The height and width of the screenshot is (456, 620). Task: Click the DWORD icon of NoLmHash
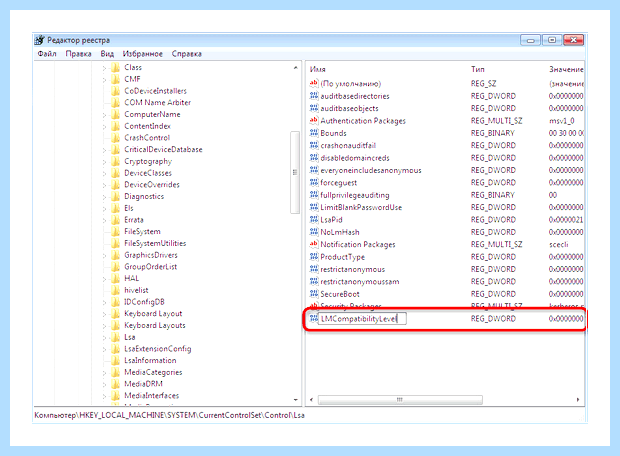coord(314,232)
